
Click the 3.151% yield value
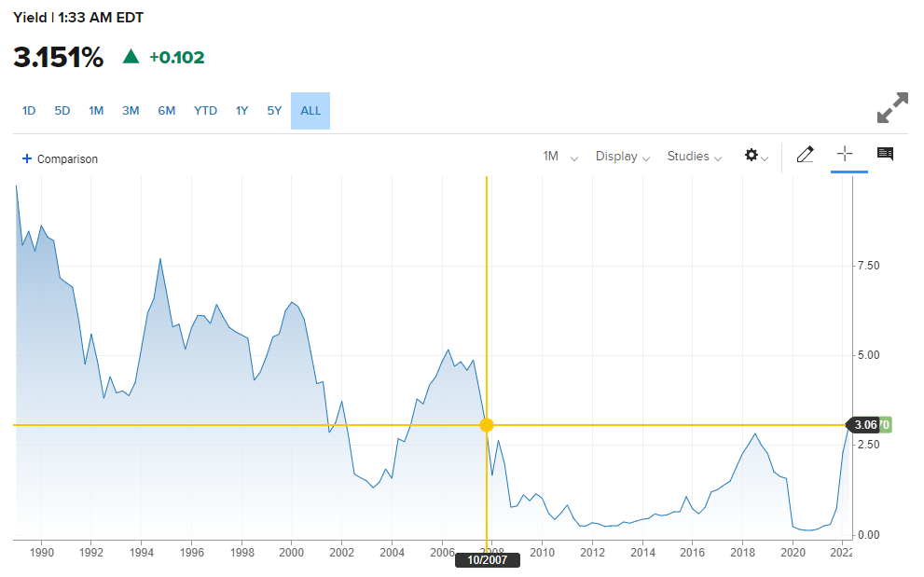click(x=56, y=57)
